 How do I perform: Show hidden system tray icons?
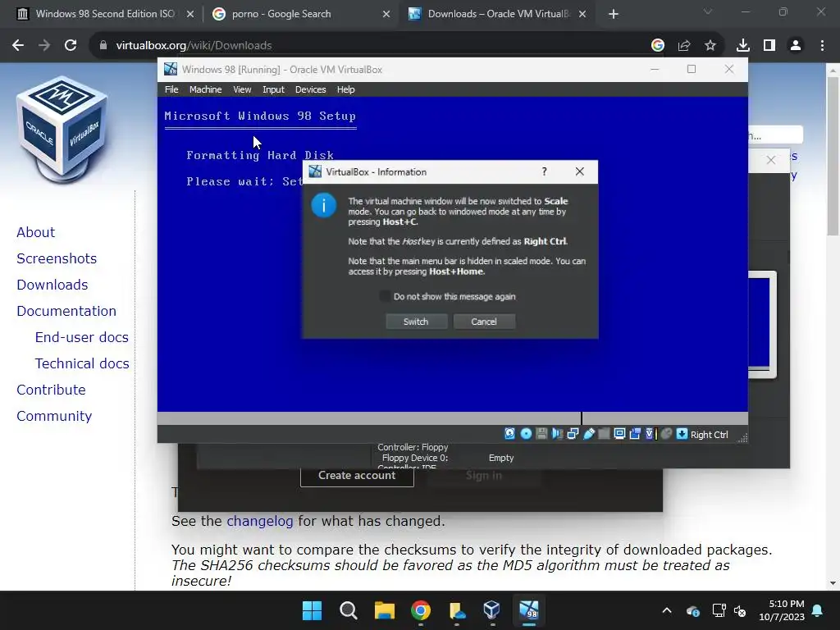coord(666,610)
